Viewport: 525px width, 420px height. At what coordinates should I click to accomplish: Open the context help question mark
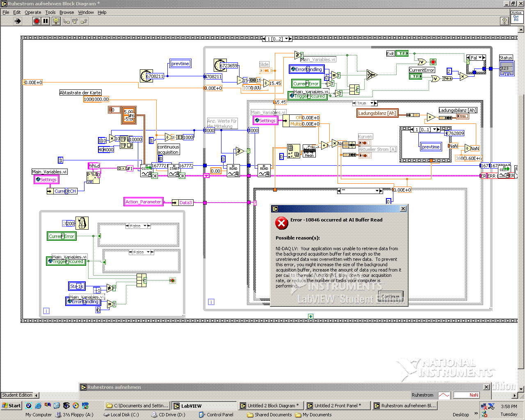click(x=504, y=21)
